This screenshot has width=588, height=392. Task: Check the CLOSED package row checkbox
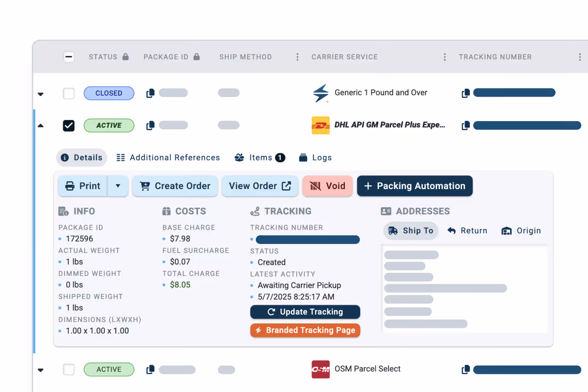pos(69,93)
